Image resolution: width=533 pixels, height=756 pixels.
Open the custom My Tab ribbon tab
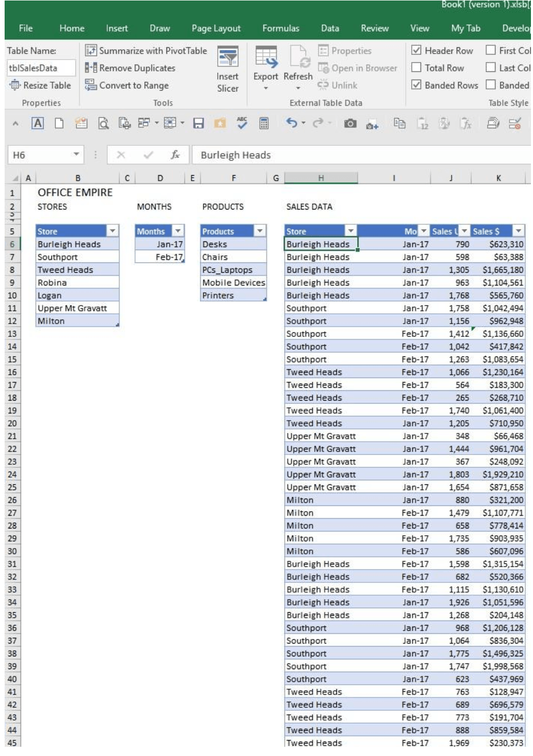pos(466,28)
